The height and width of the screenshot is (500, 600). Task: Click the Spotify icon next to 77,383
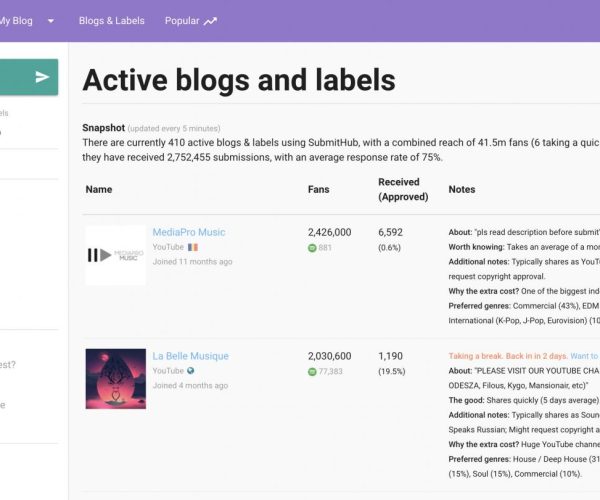[312, 371]
